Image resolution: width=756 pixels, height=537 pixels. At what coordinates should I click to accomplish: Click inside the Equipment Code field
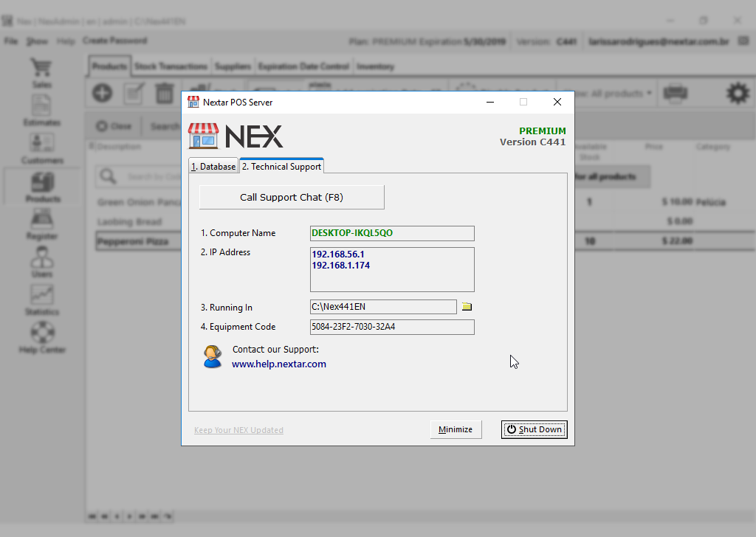(392, 327)
